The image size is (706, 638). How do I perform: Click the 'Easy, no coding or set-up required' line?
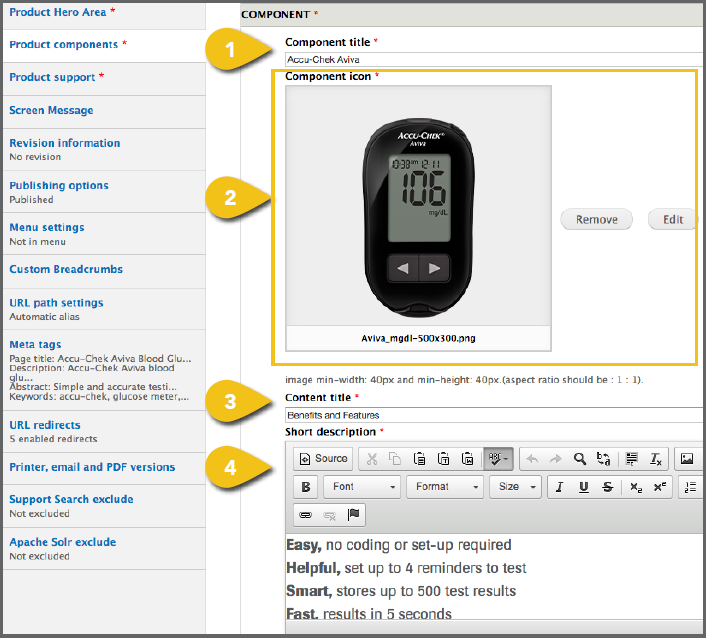pyautogui.click(x=399, y=545)
